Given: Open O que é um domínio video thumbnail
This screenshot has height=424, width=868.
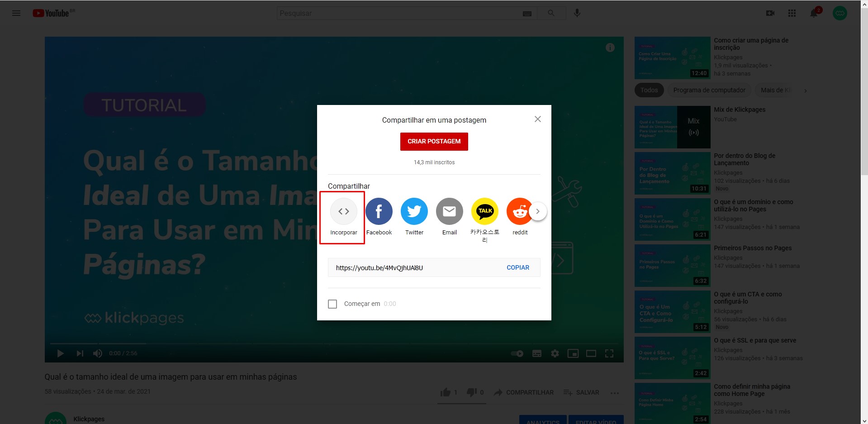Looking at the screenshot, I should (x=673, y=219).
